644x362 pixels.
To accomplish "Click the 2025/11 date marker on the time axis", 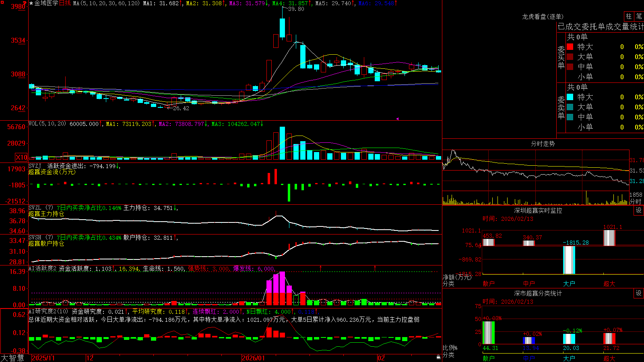I will [43, 358].
